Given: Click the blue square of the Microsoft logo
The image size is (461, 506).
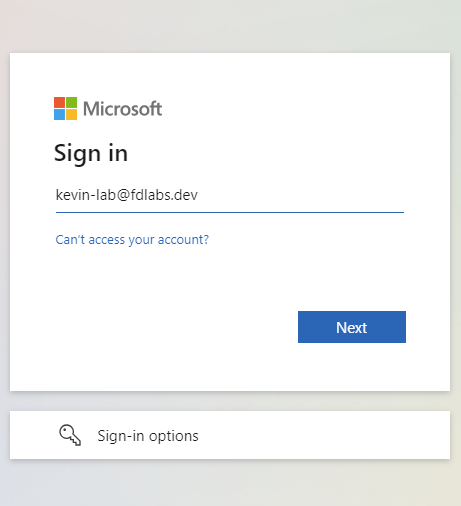Looking at the screenshot, I should pos(59,114).
